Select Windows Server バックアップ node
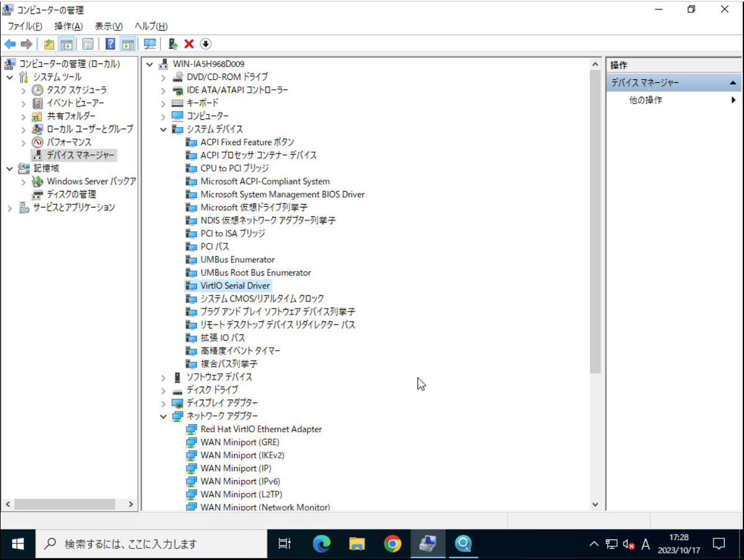The height and width of the screenshot is (560, 744). 91,181
